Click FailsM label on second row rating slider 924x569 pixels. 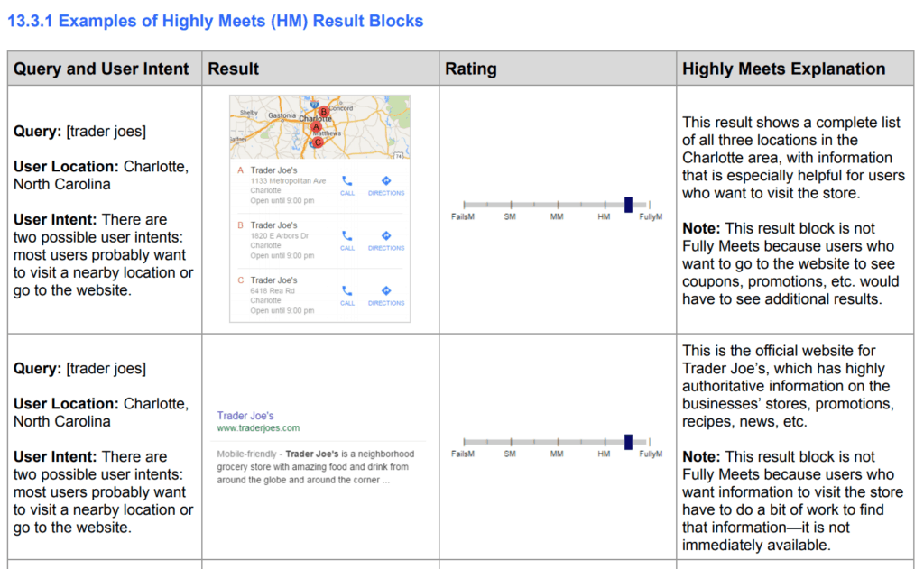(x=463, y=454)
